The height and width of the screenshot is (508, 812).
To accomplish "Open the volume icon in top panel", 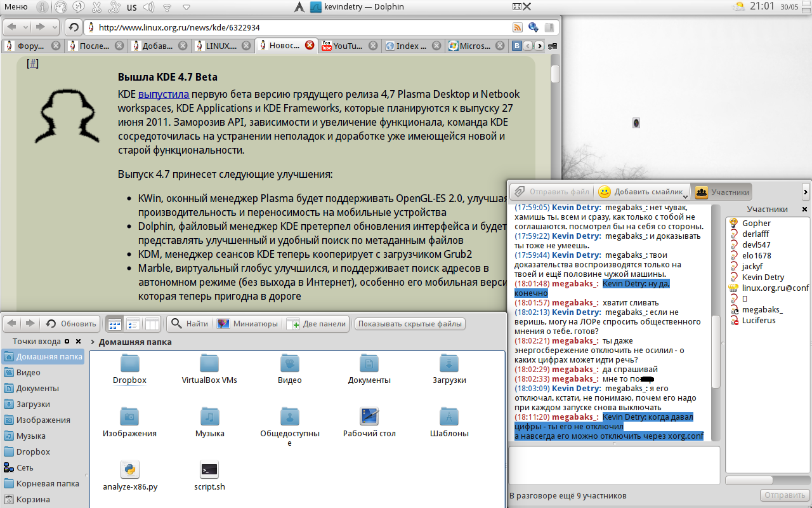I will (149, 7).
